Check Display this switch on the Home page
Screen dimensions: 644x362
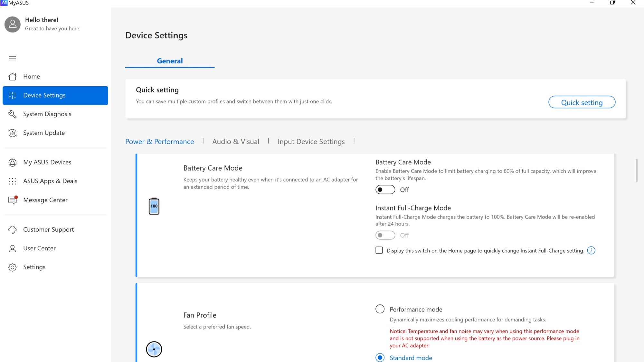point(379,250)
